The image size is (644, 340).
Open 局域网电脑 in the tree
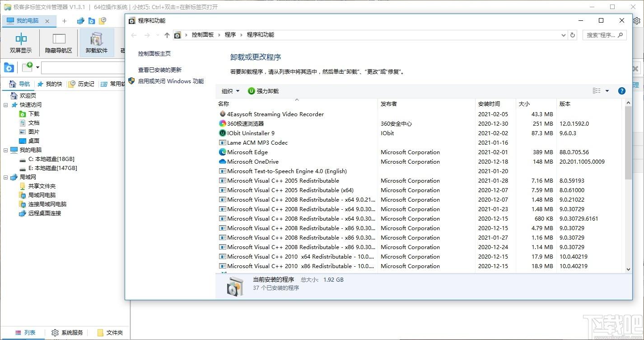coord(37,195)
